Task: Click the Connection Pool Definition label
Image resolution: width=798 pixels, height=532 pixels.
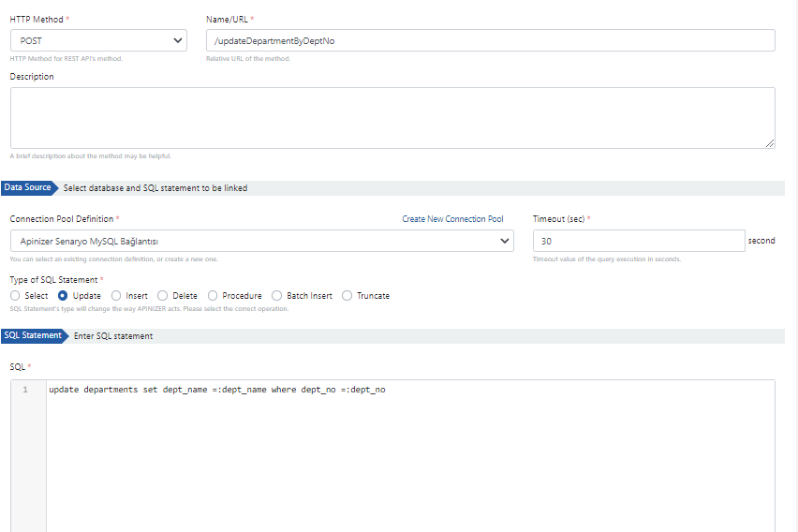Action: pyautogui.click(x=62, y=219)
